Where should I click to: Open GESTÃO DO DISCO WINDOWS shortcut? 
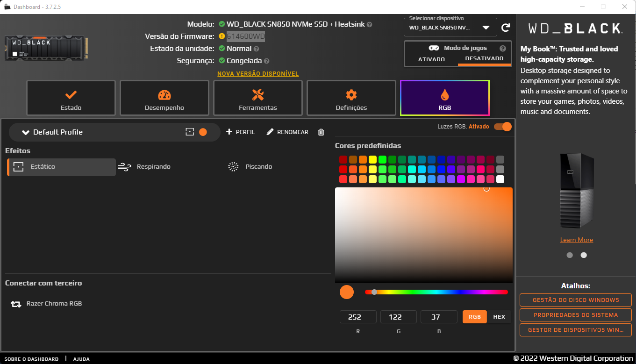point(575,300)
